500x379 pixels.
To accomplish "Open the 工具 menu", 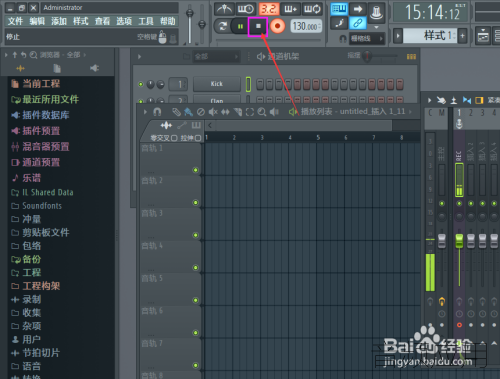I will point(146,21).
